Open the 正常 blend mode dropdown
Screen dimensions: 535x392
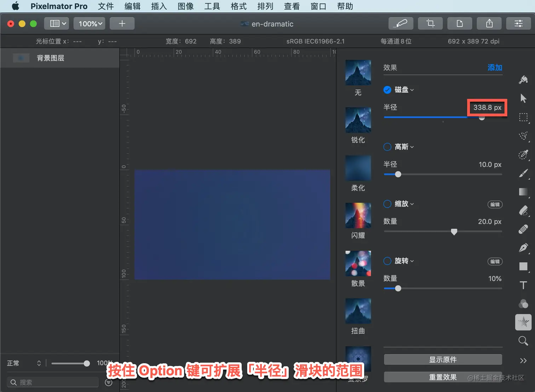tap(24, 363)
